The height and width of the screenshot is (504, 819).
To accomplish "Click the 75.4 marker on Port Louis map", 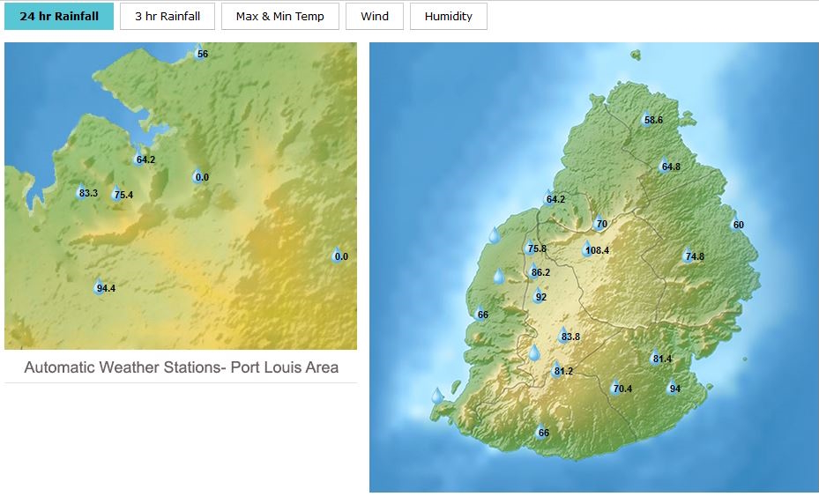I will click(x=117, y=194).
